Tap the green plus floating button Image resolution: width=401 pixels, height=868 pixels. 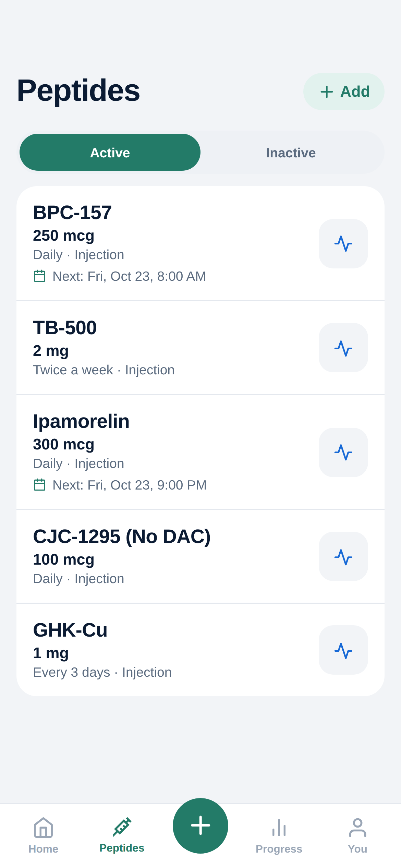pyautogui.click(x=200, y=825)
